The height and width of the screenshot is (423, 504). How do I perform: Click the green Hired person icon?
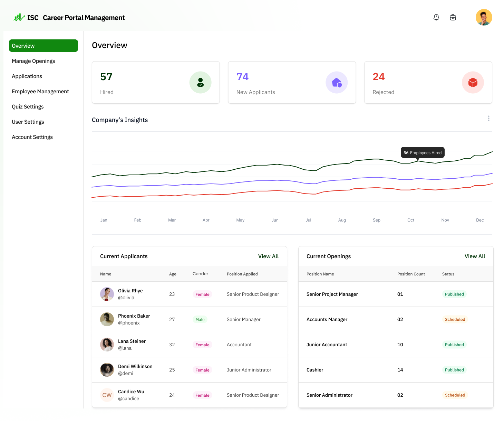pyautogui.click(x=200, y=82)
